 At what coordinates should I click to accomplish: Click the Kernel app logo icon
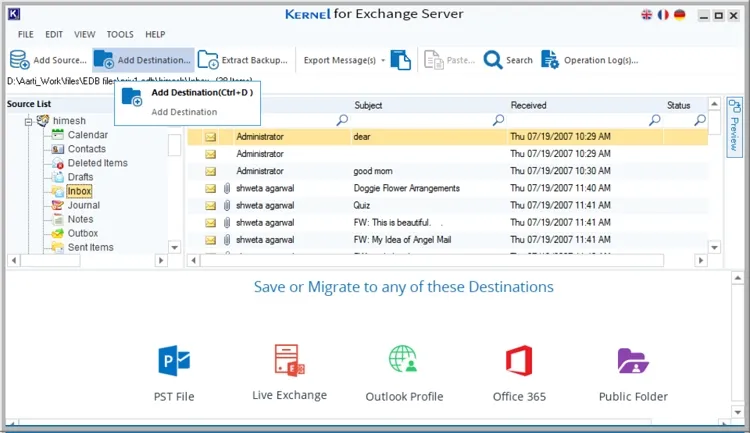click(x=14, y=14)
